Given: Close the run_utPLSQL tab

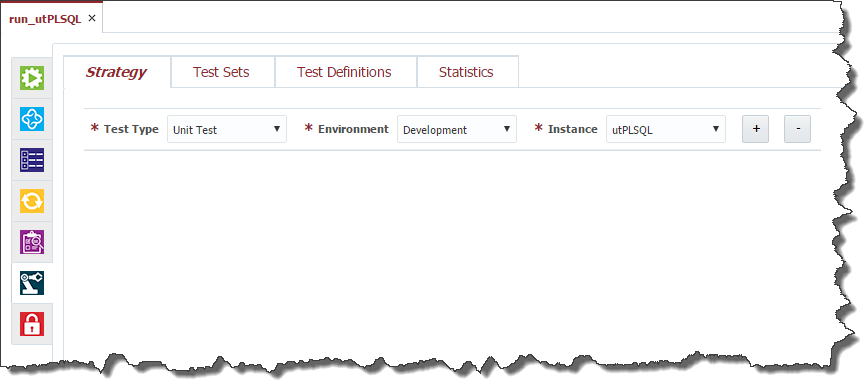Looking at the screenshot, I should pyautogui.click(x=92, y=18).
